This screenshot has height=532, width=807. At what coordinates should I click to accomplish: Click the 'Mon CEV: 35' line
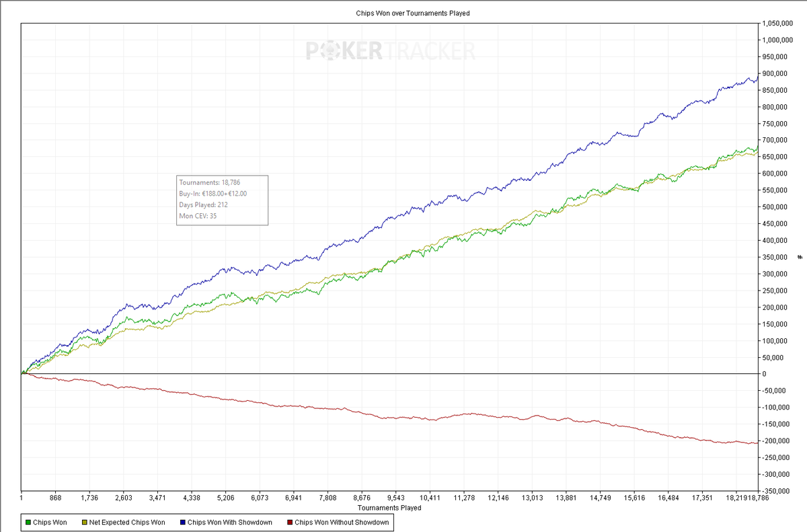(x=198, y=216)
